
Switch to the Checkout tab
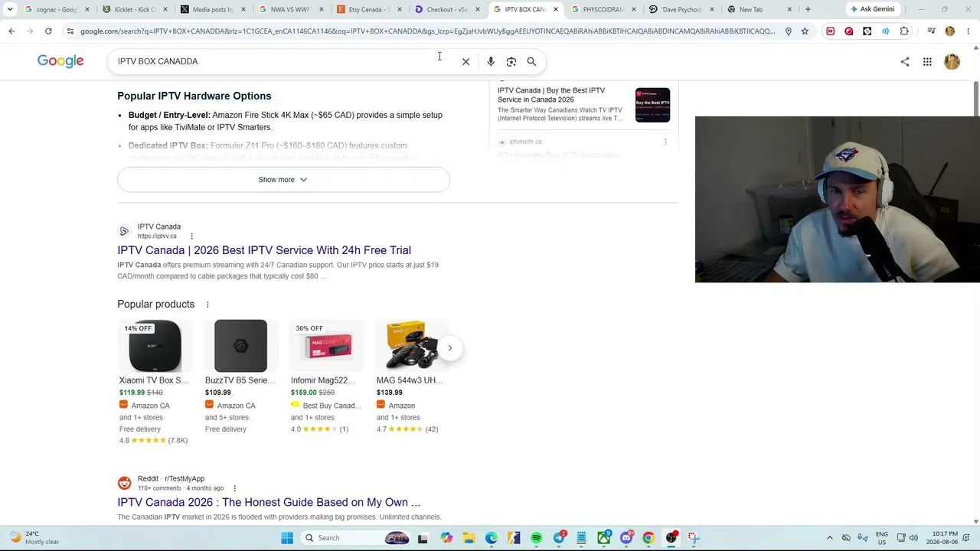(446, 9)
